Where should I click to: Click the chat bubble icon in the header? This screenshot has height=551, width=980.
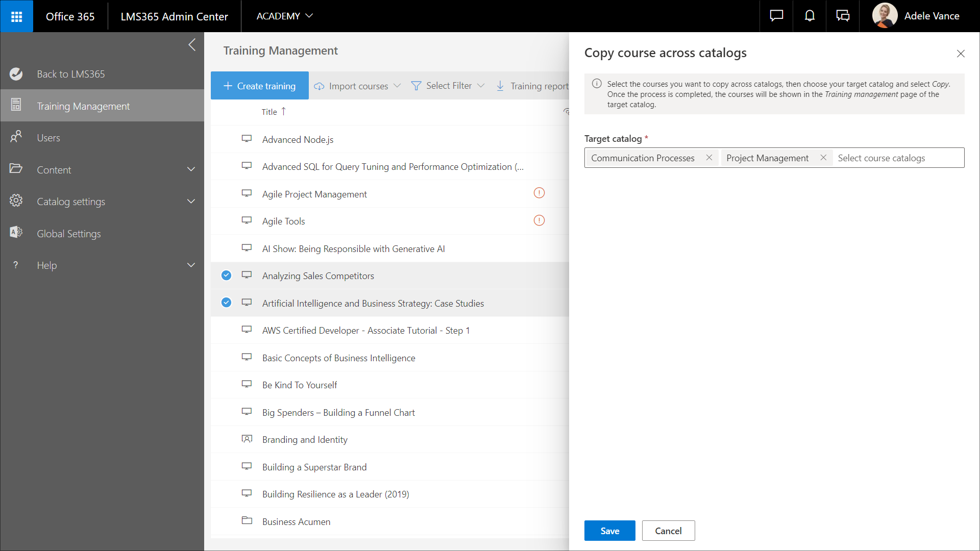pos(776,16)
